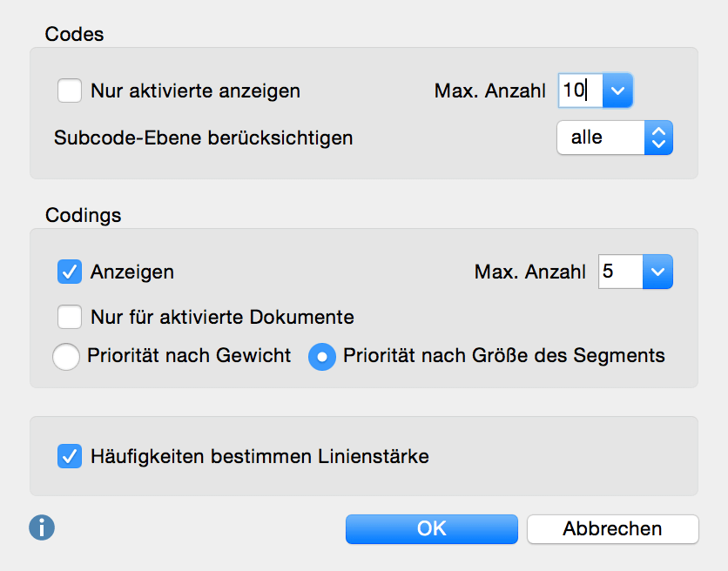Open the Codes Max. Anzahl dropdown arrow
The height and width of the screenshot is (571, 728).
[617, 91]
